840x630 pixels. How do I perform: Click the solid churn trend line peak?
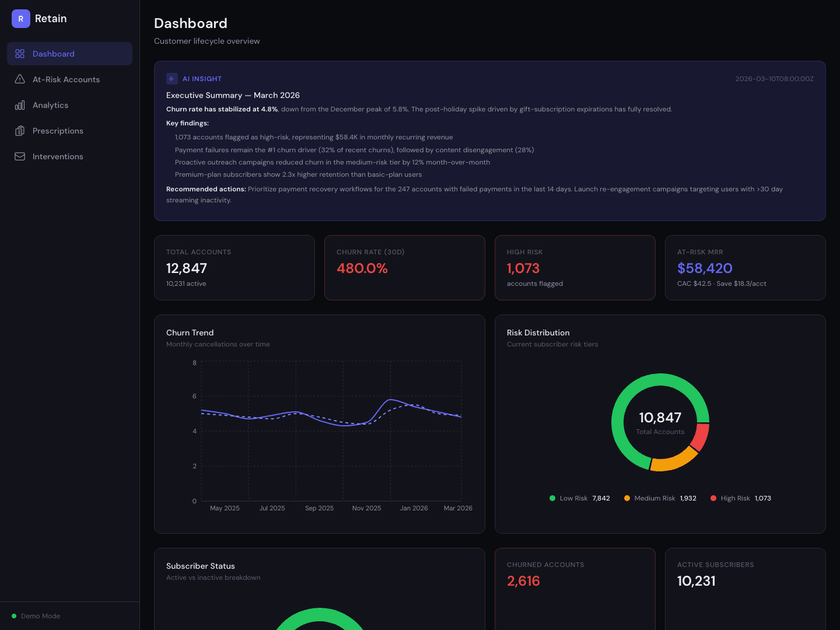pyautogui.click(x=391, y=400)
